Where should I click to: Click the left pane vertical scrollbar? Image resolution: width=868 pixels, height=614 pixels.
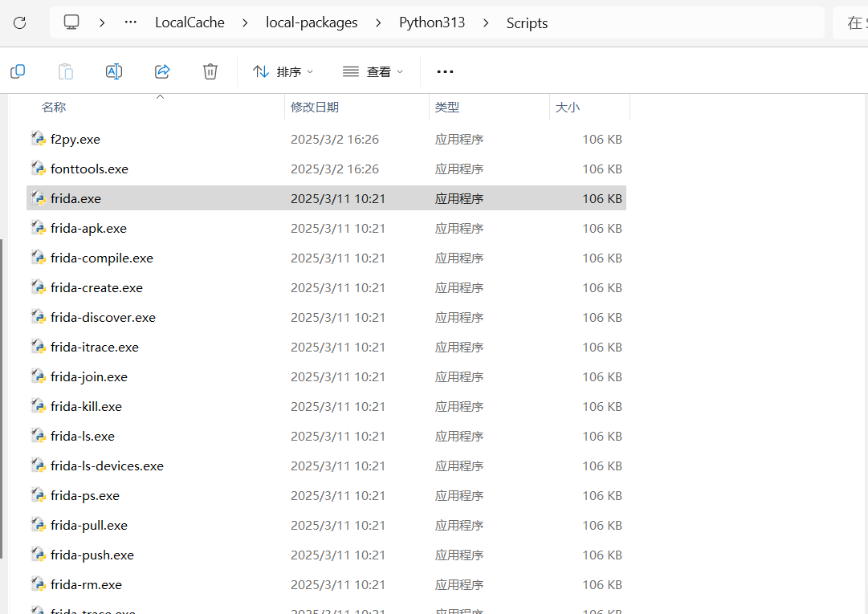tap(2, 398)
